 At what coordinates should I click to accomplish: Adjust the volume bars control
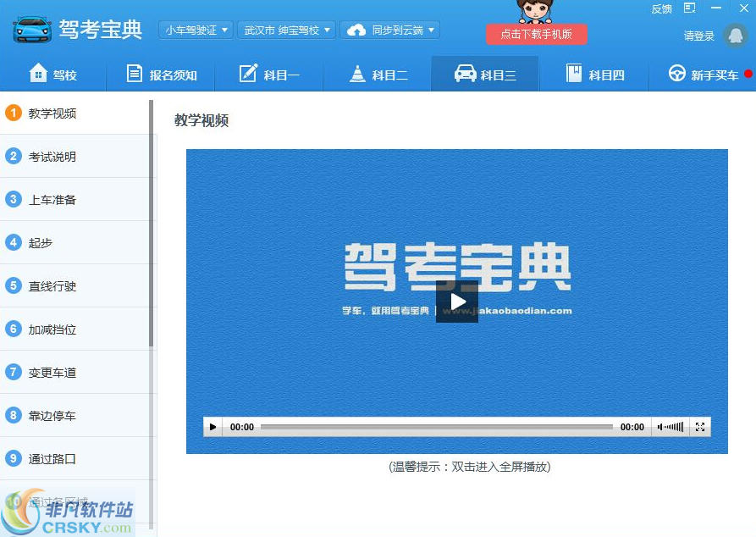pos(673,427)
